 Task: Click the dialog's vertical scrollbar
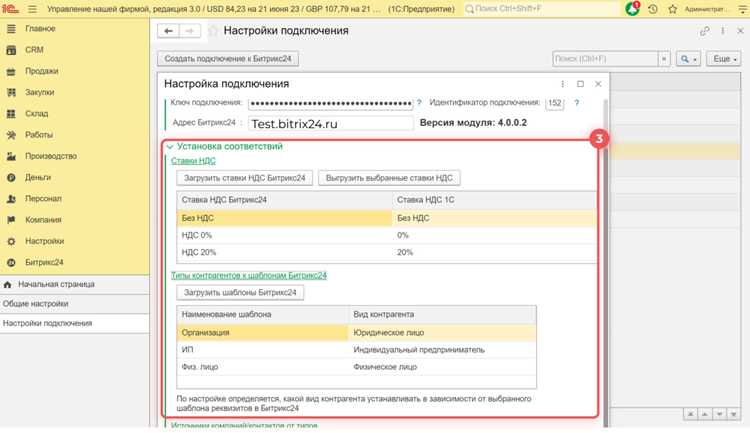coord(606,263)
